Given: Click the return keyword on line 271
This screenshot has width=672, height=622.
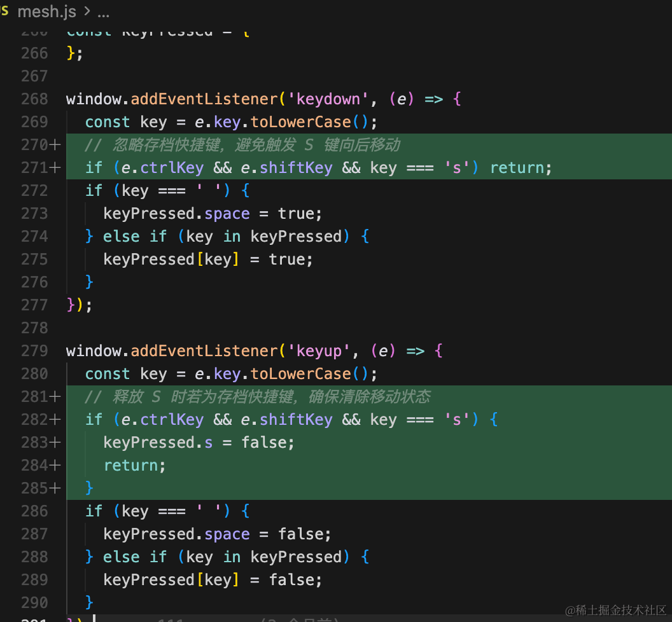Looking at the screenshot, I should point(517,168).
